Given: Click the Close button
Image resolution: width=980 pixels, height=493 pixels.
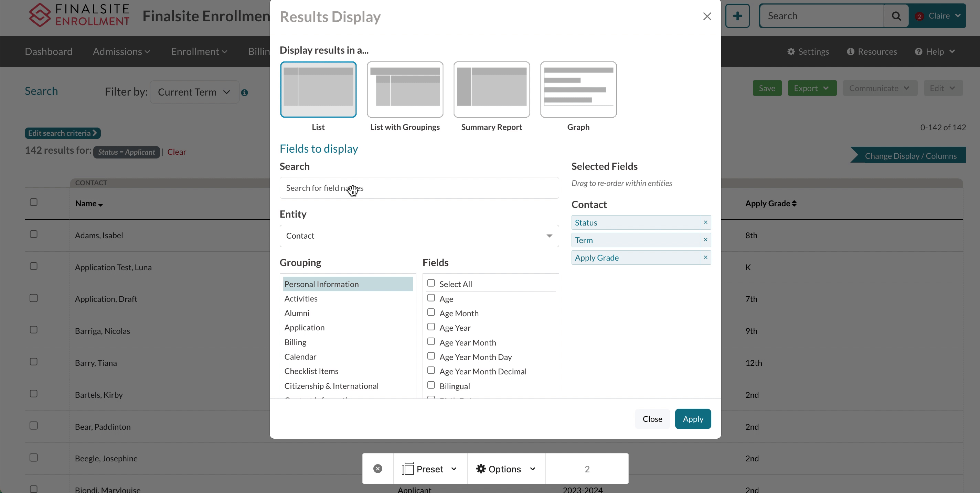Looking at the screenshot, I should (x=652, y=419).
